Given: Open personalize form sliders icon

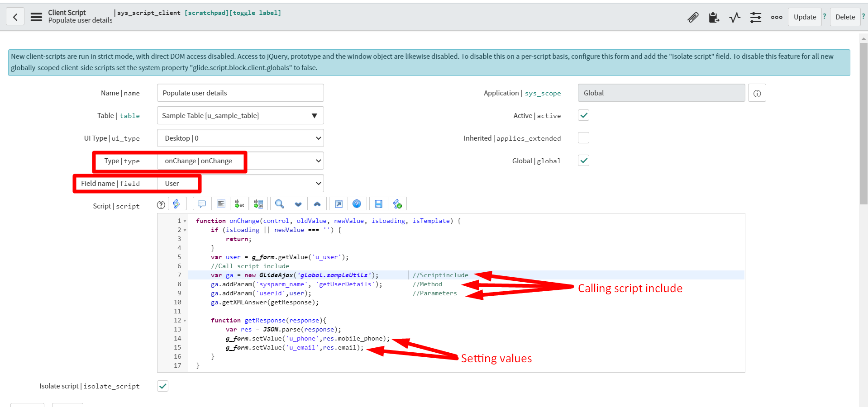Looking at the screenshot, I should coord(755,17).
